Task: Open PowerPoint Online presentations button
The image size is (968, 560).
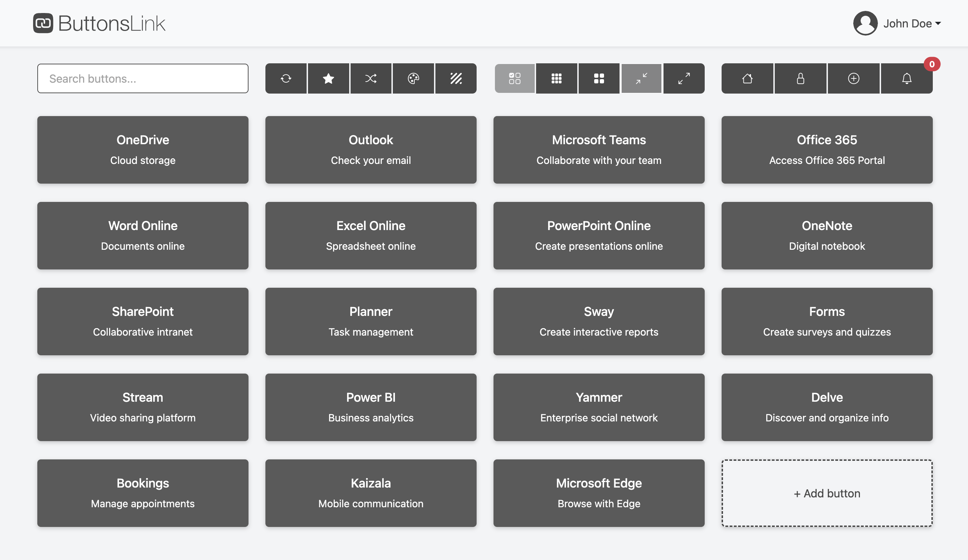Action: 599,236
